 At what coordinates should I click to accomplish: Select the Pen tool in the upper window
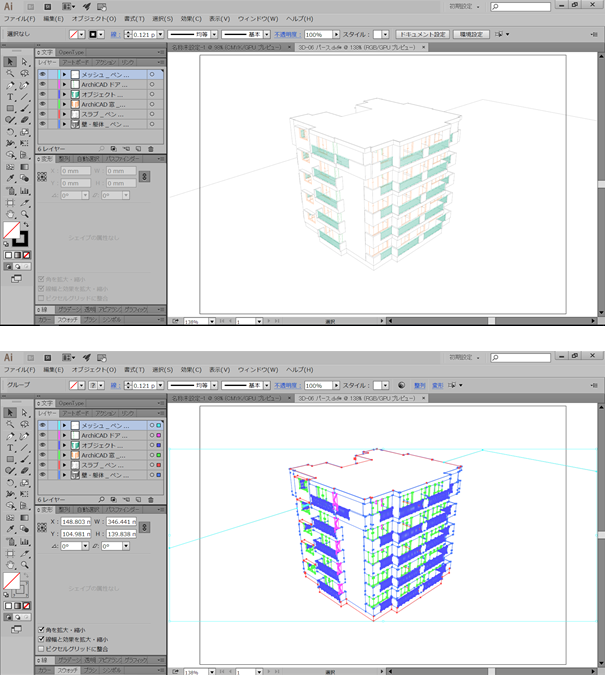(x=10, y=85)
